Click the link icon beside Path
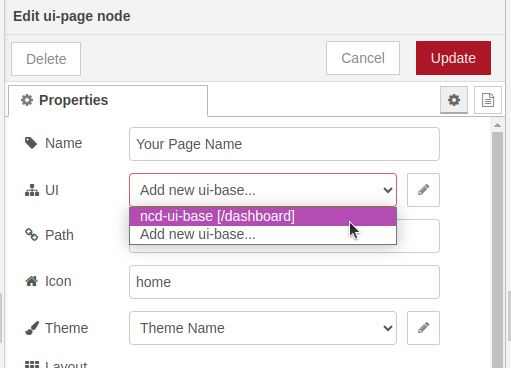Screen dimensions: 511x368 [x=32, y=234]
